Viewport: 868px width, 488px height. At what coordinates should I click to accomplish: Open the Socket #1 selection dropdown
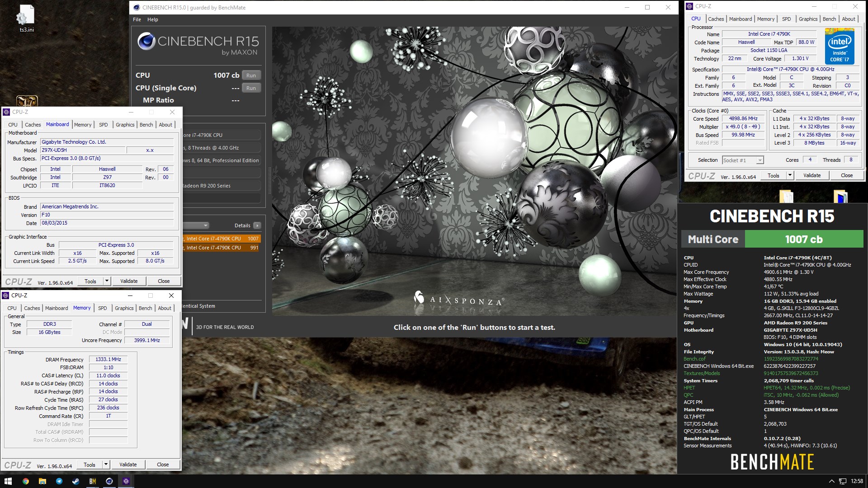[x=743, y=160]
